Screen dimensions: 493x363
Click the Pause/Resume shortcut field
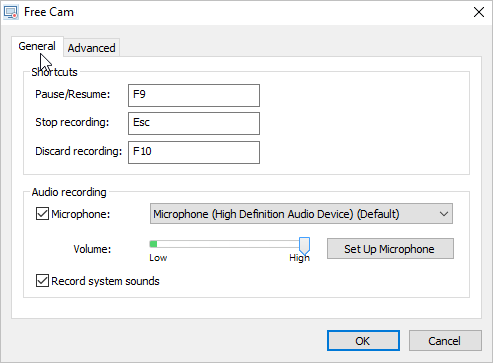pos(194,95)
